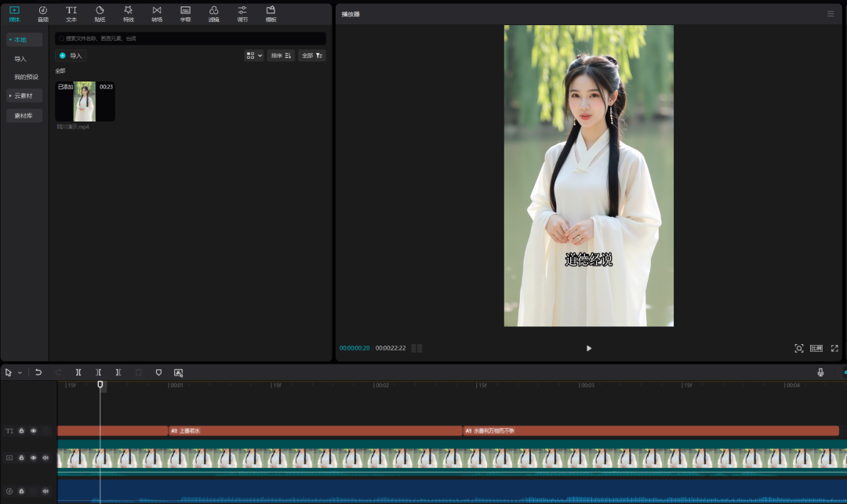Open the 排序 sort dropdown

(x=281, y=56)
